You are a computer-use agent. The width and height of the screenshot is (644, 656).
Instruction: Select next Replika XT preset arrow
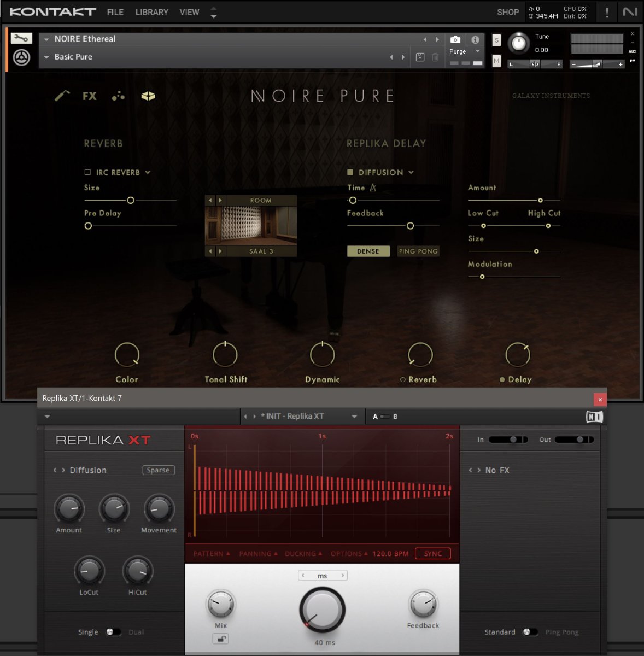[x=254, y=417]
